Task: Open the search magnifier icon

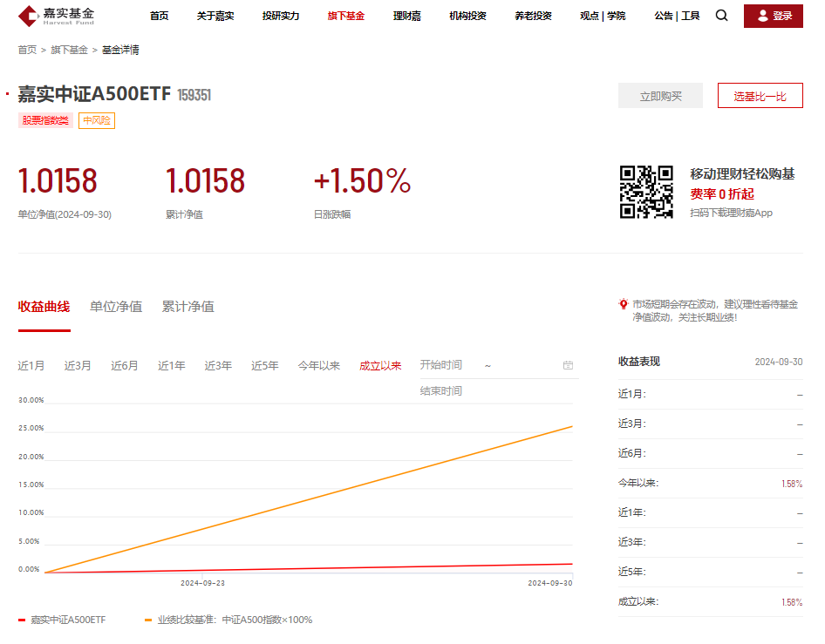Action: [x=721, y=16]
